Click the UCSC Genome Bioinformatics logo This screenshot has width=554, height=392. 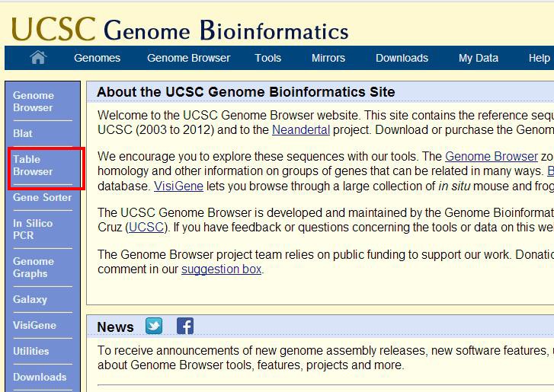point(180,29)
